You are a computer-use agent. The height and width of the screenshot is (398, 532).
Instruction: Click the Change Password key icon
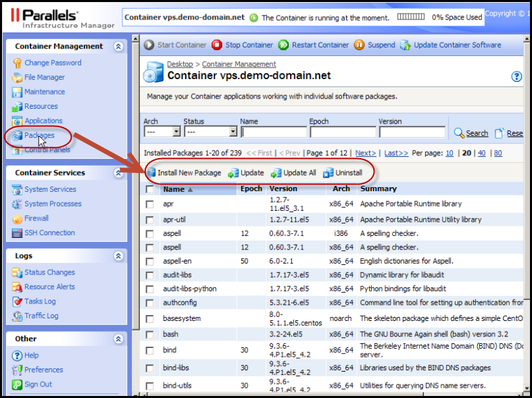pyautogui.click(x=17, y=63)
